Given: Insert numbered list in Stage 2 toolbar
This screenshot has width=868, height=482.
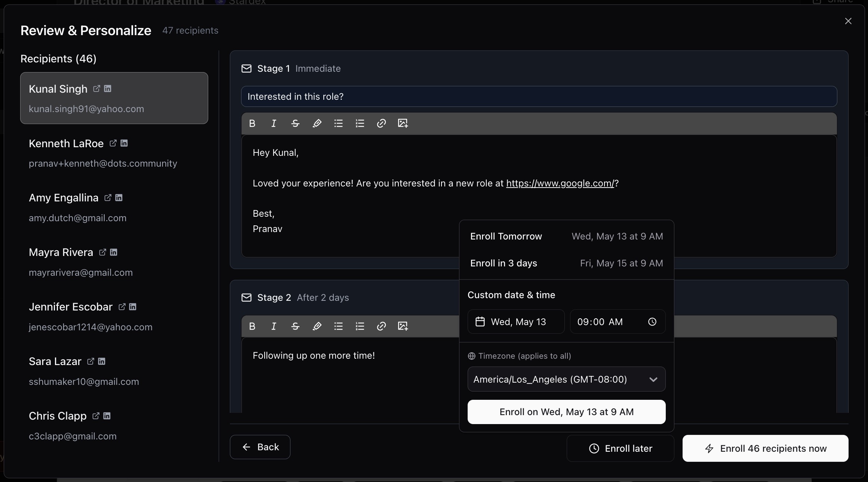Looking at the screenshot, I should tap(360, 326).
